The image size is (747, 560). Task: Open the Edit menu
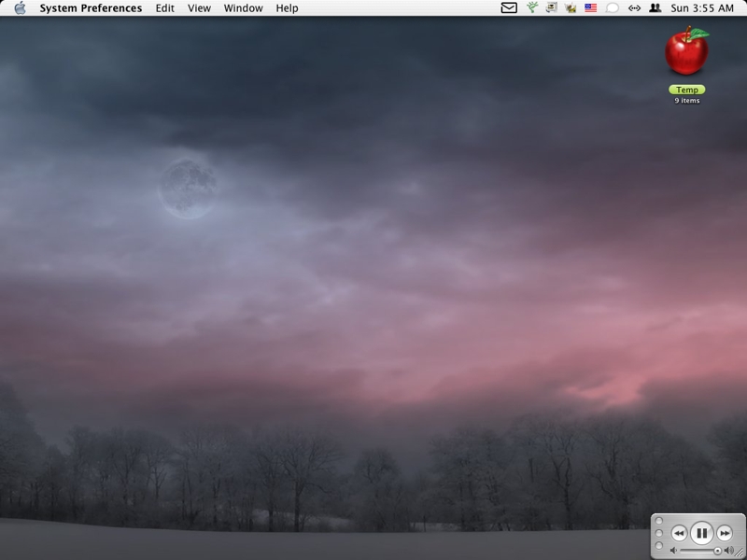[164, 8]
